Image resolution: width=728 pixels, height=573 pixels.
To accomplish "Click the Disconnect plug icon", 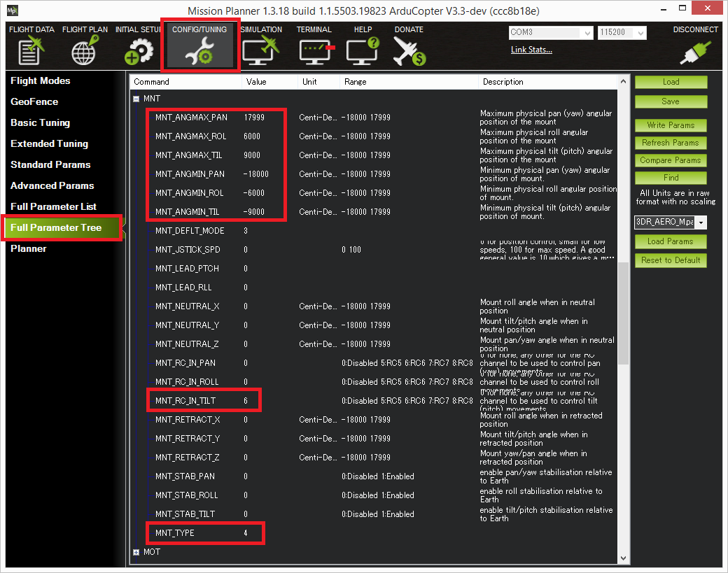I will tap(694, 52).
